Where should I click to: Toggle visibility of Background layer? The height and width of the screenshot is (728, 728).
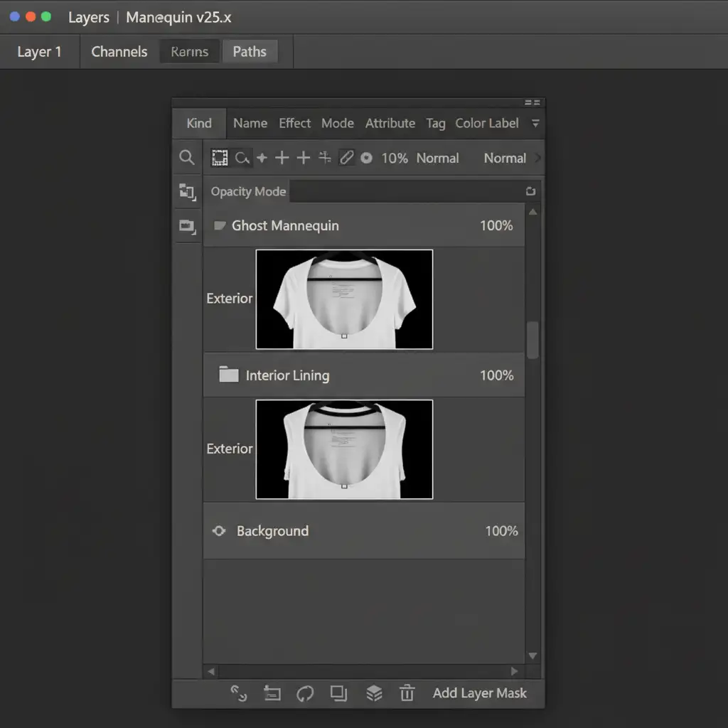point(219,531)
